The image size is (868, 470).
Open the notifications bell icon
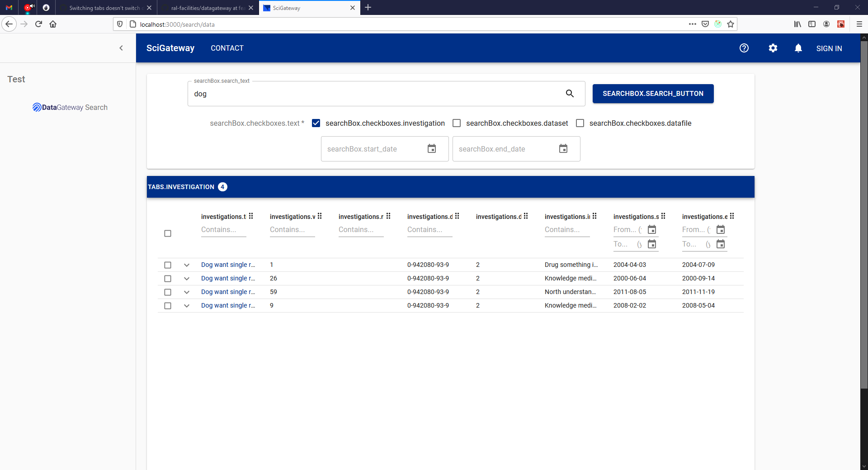[798, 48]
